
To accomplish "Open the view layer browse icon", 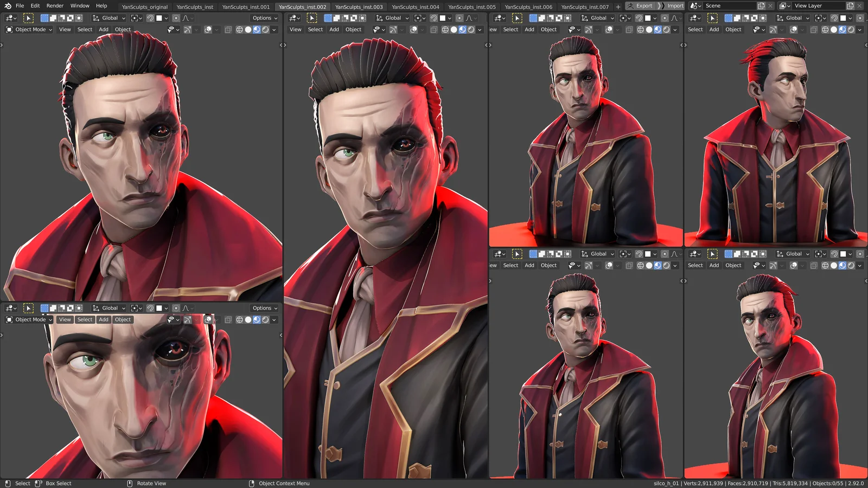I will 784,6.
